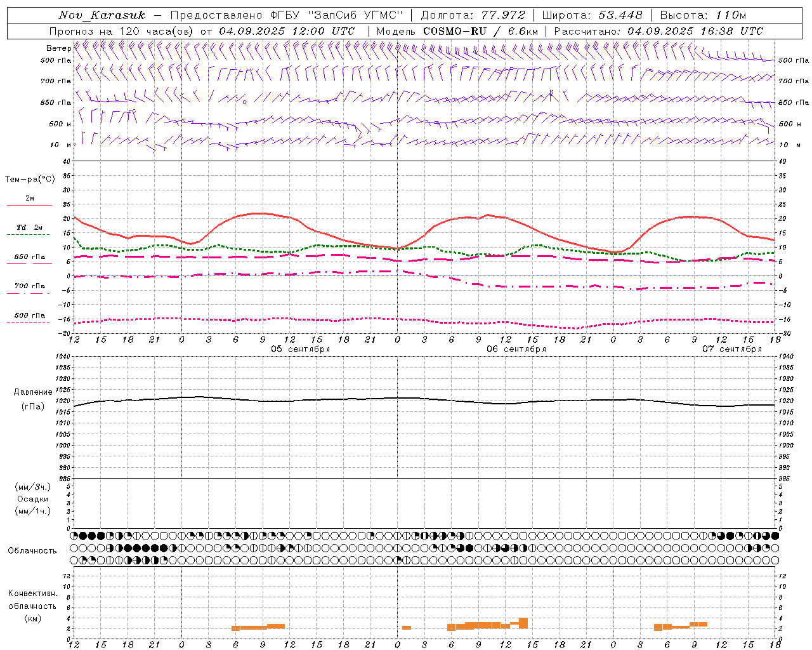This screenshot has height=650, width=812.
Task: Click the green dashed line sample under "Td 2м"
Action: click(x=28, y=235)
